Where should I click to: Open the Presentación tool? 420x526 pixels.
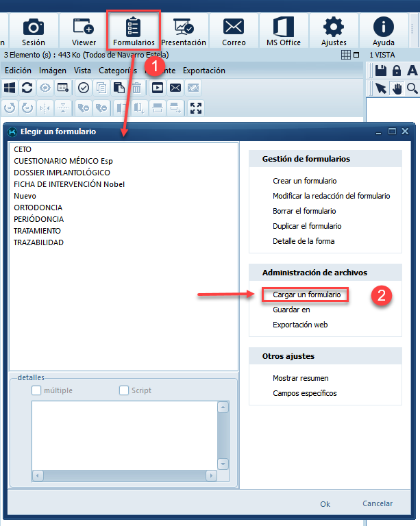pyautogui.click(x=184, y=32)
